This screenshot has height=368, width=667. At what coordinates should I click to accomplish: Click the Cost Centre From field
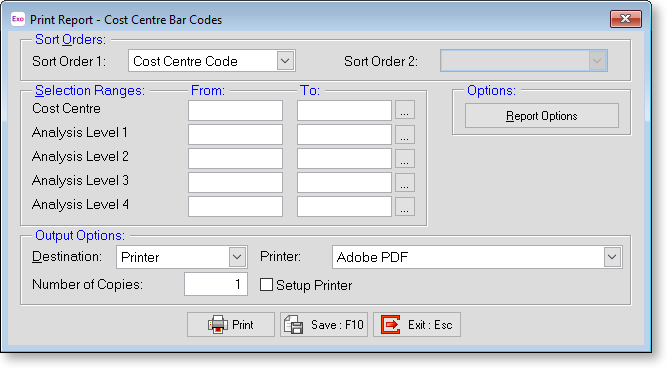(235, 111)
